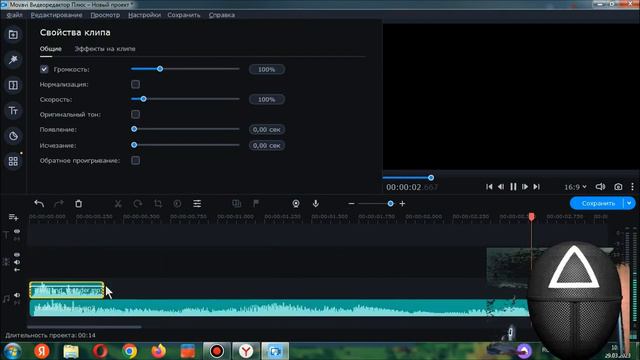Open the transitions panel in sidebar
Image resolution: width=640 pixels, height=360 pixels.
(x=13, y=85)
